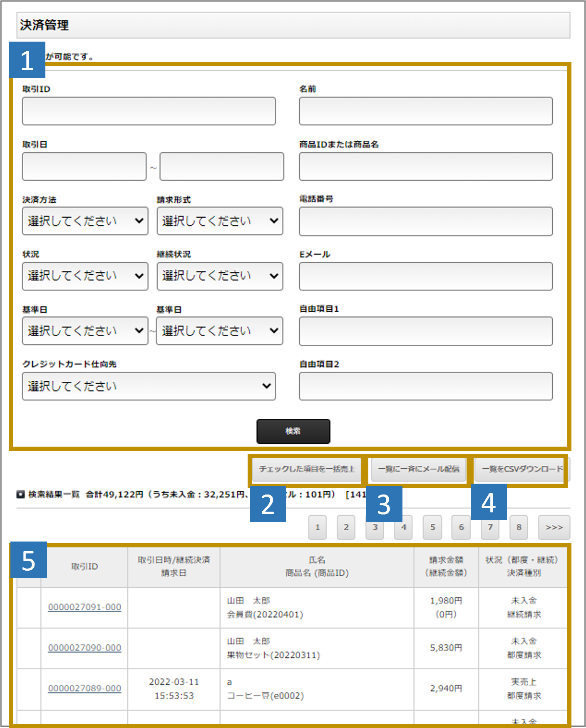This screenshot has width=586, height=728.
Task: Jump to page 5 in pagination
Action: [x=432, y=527]
